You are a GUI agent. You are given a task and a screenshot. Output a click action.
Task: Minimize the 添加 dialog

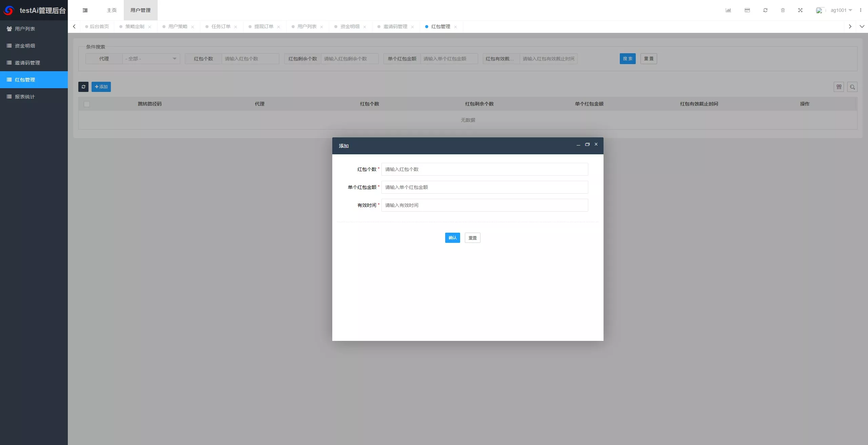click(578, 145)
